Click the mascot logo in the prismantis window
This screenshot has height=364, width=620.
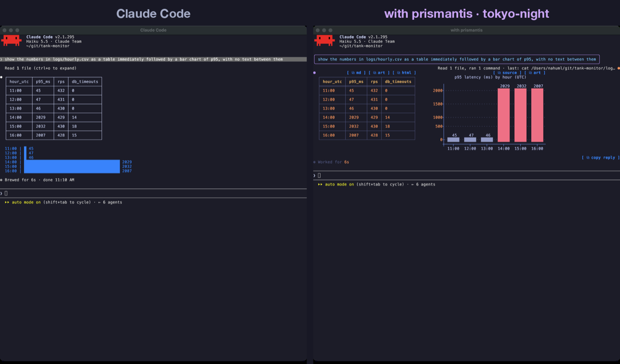tap(325, 40)
